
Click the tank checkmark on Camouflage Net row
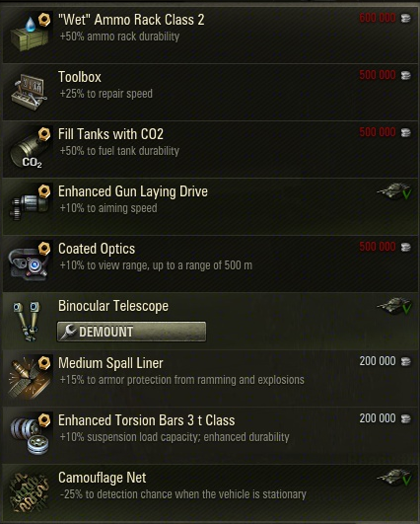click(x=394, y=478)
